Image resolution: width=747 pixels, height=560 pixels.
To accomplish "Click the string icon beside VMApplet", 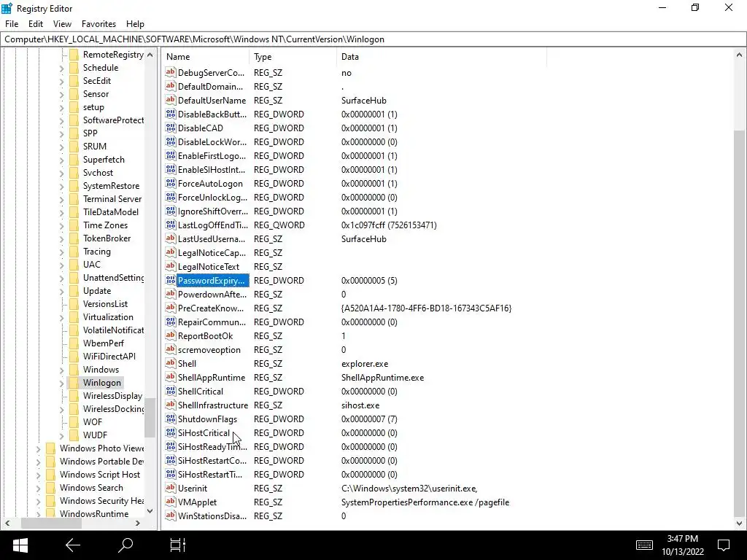I will click(x=171, y=502).
